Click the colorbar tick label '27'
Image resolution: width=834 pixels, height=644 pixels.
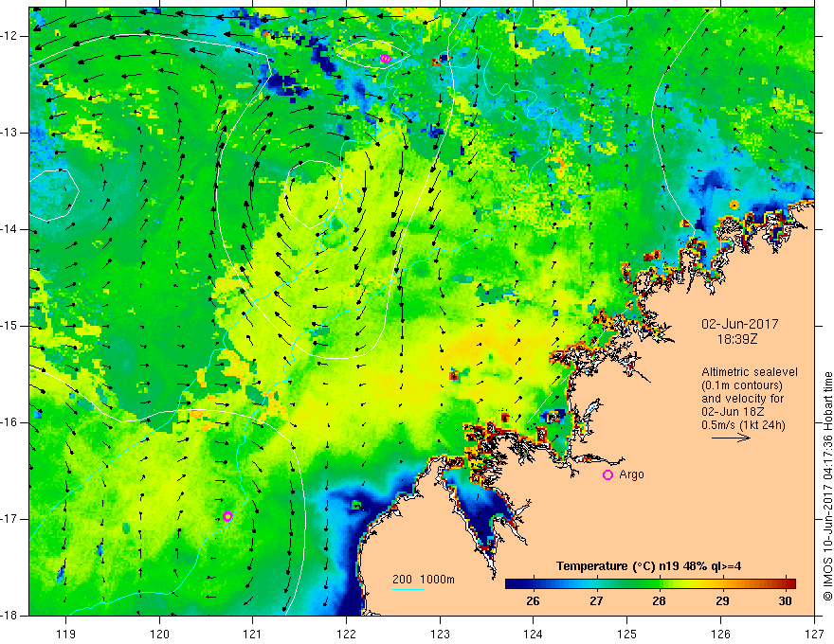pos(596,601)
